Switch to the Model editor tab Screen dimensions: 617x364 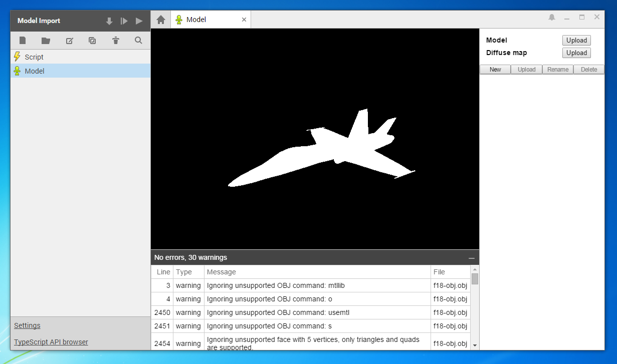[211, 20]
